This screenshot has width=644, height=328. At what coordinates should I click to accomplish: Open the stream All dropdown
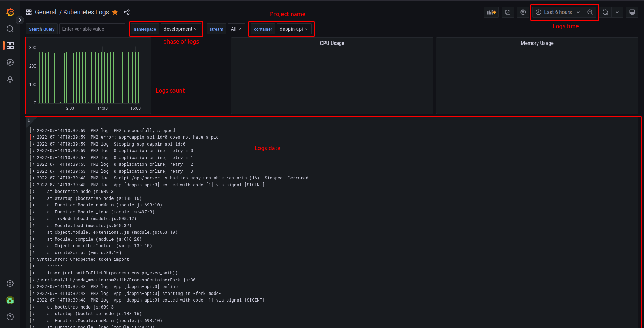coord(236,29)
